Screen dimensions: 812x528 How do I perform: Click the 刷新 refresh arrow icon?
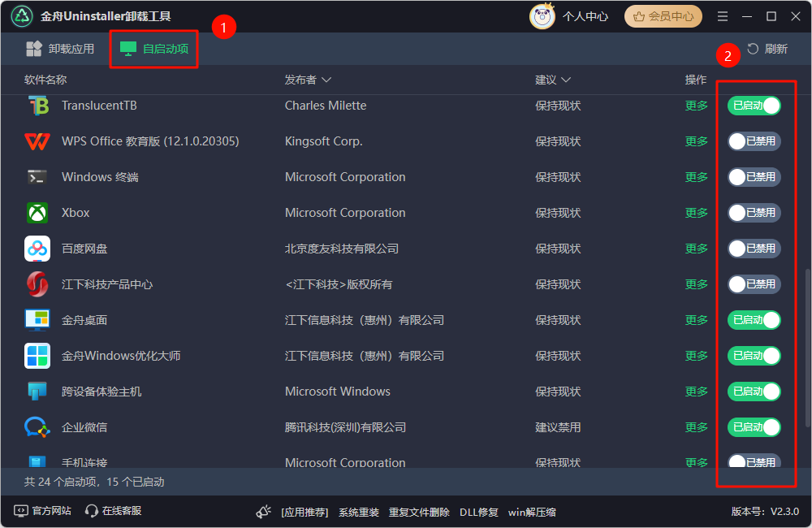point(753,49)
